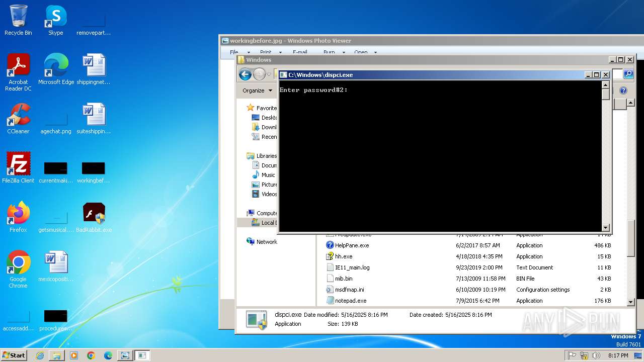Viewport: 644px width, 362px height.
Task: Open the E-mail option in Photo Viewer
Action: pos(300,52)
